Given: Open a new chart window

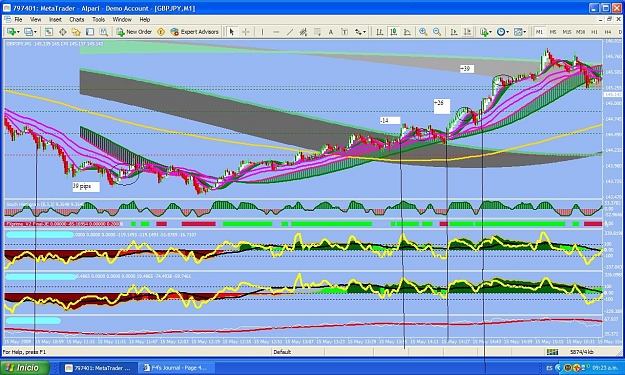Looking at the screenshot, I should pos(11,32).
